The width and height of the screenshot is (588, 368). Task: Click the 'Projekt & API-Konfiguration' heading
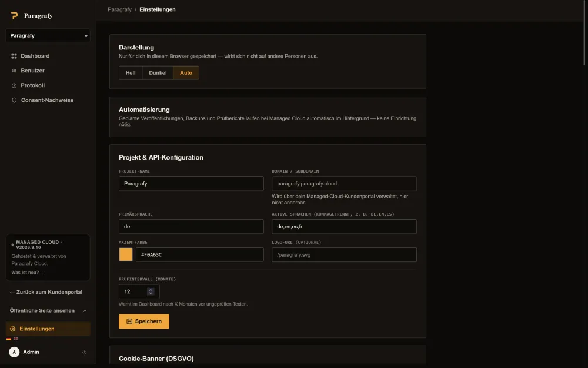(x=161, y=157)
